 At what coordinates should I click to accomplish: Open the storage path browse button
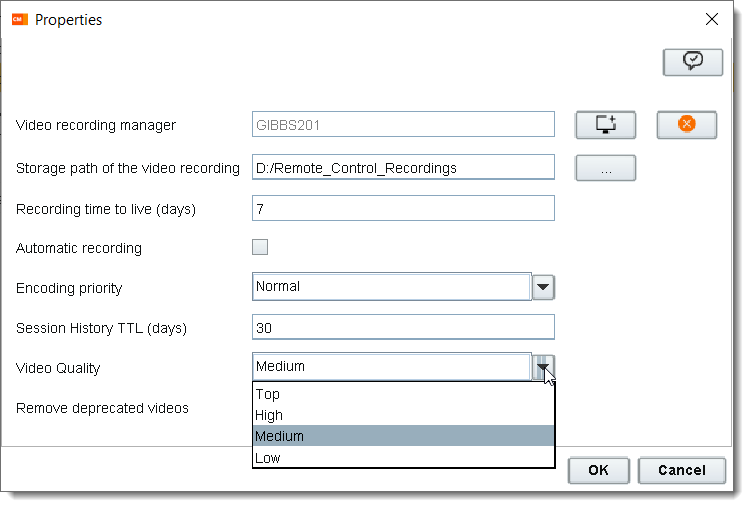coord(605,168)
